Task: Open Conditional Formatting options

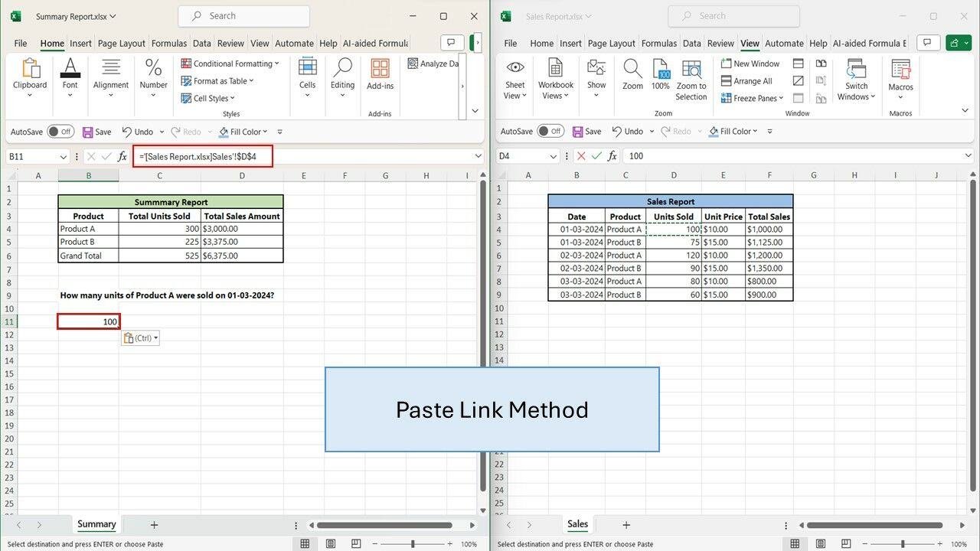Action: [228, 63]
